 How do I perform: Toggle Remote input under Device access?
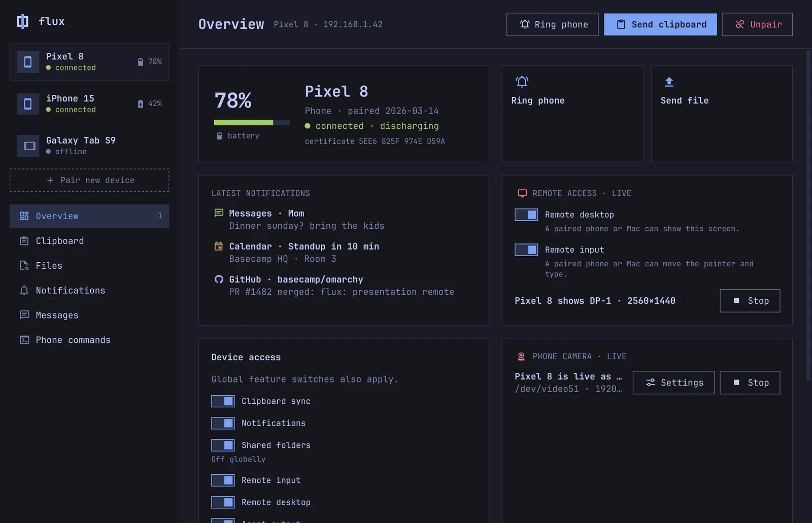coord(223,480)
